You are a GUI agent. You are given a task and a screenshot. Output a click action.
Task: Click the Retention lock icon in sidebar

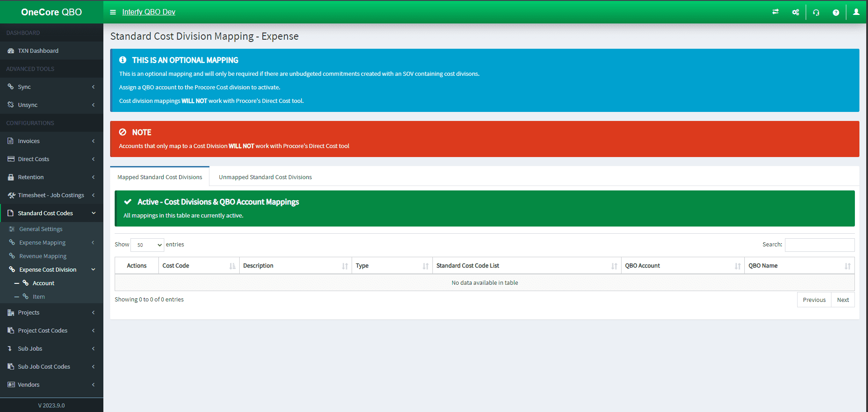tap(11, 177)
